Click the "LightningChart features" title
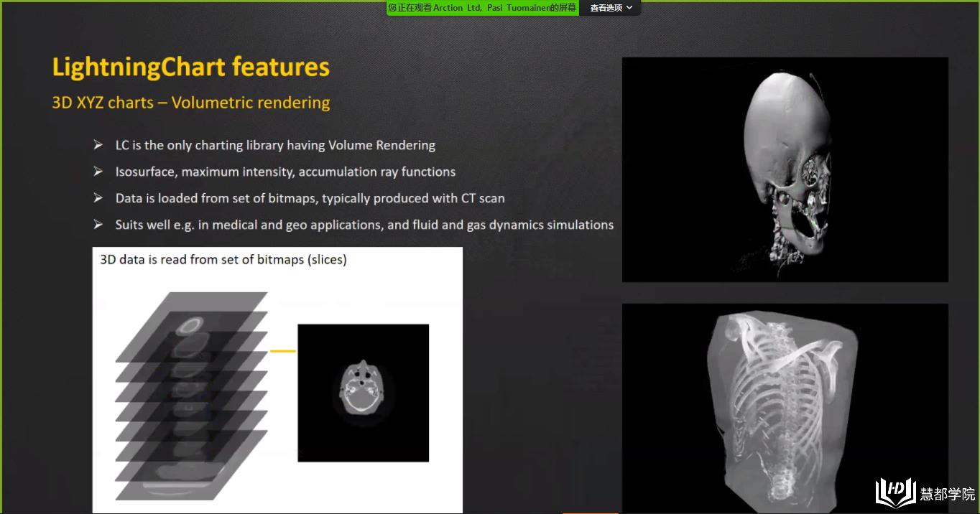This screenshot has height=514, width=980. [190, 67]
